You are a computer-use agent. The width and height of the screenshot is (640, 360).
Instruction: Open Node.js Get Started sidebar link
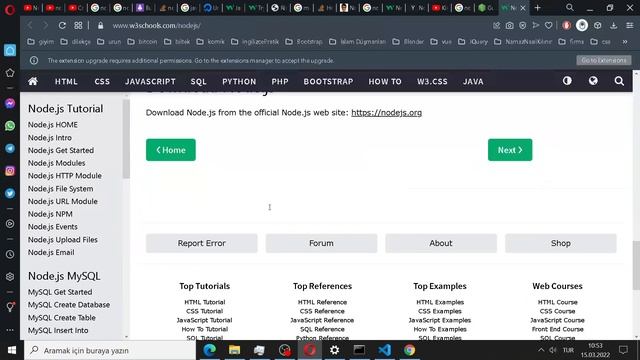pos(61,150)
